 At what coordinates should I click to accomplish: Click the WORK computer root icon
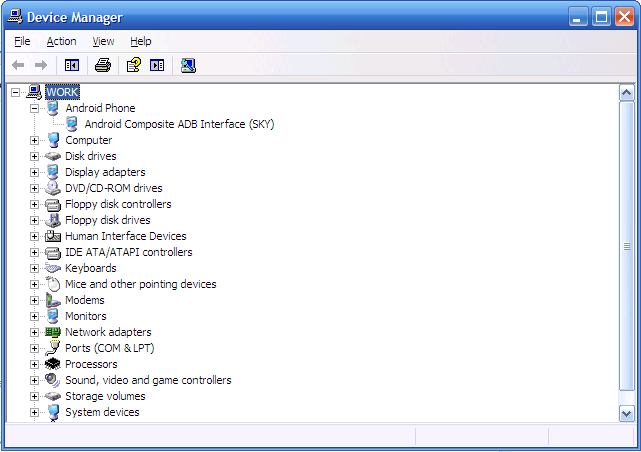[34, 92]
